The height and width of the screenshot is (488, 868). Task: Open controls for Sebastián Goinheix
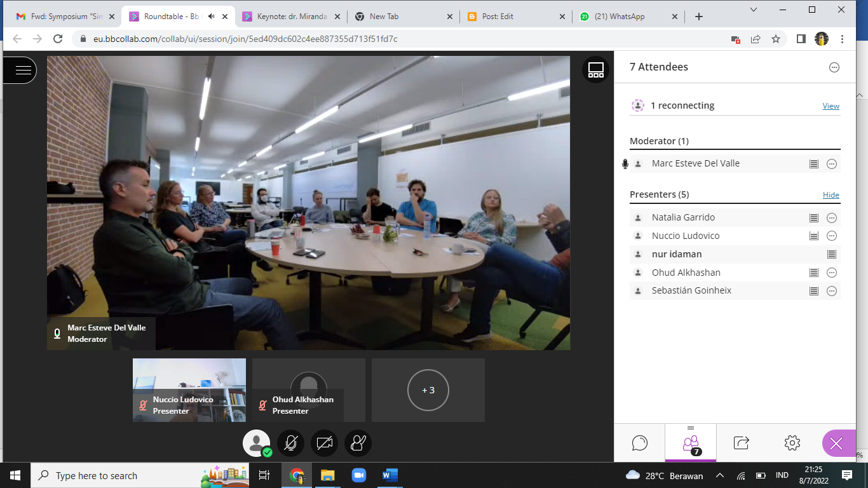click(832, 291)
